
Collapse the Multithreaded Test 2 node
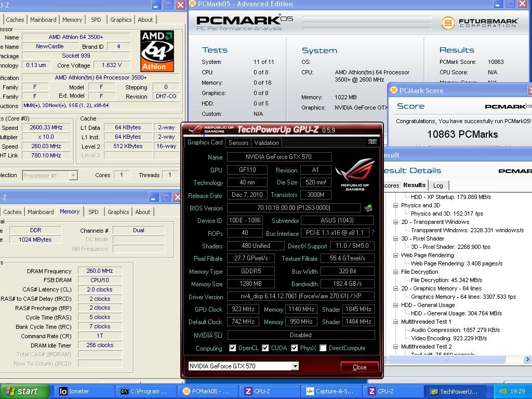tap(395, 347)
